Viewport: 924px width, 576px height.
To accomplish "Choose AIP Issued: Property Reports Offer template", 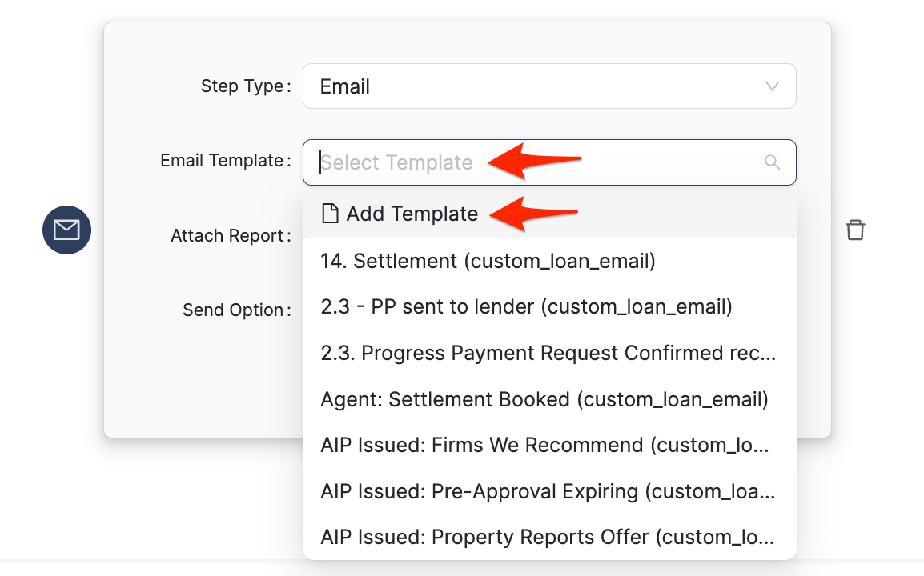I will click(547, 537).
